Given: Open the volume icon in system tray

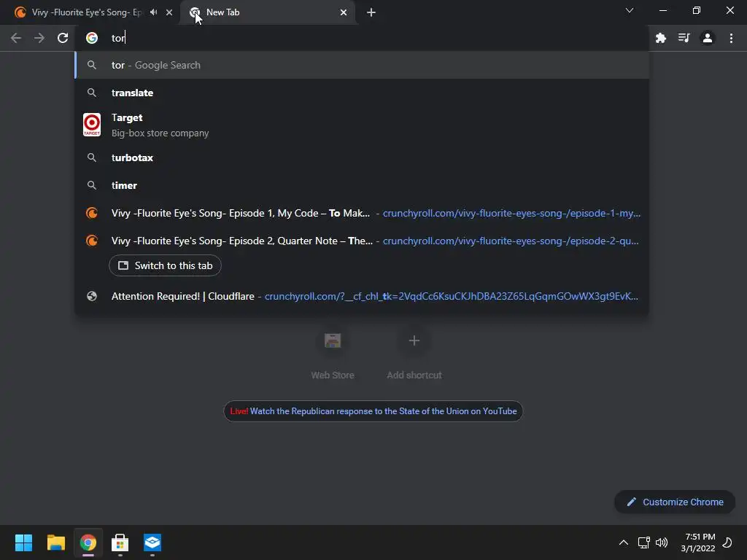Looking at the screenshot, I should 662,542.
